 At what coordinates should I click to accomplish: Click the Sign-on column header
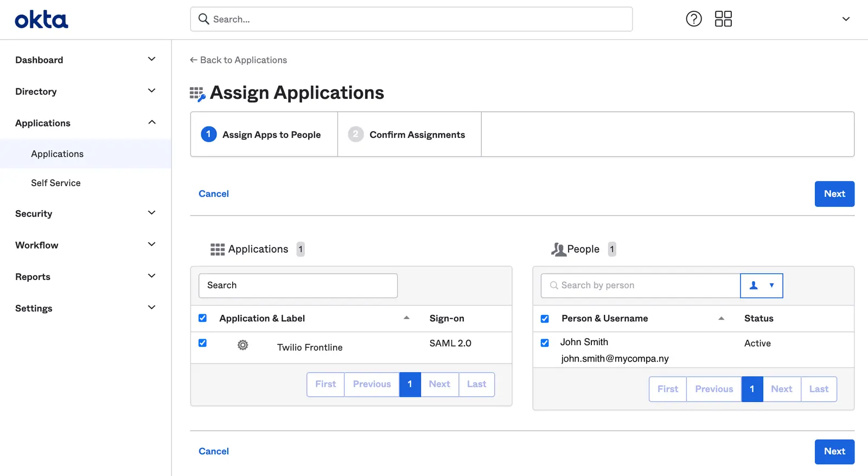click(x=446, y=319)
